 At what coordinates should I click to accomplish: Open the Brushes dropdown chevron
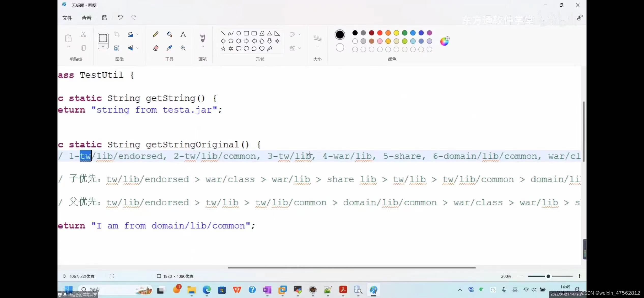[x=202, y=47]
